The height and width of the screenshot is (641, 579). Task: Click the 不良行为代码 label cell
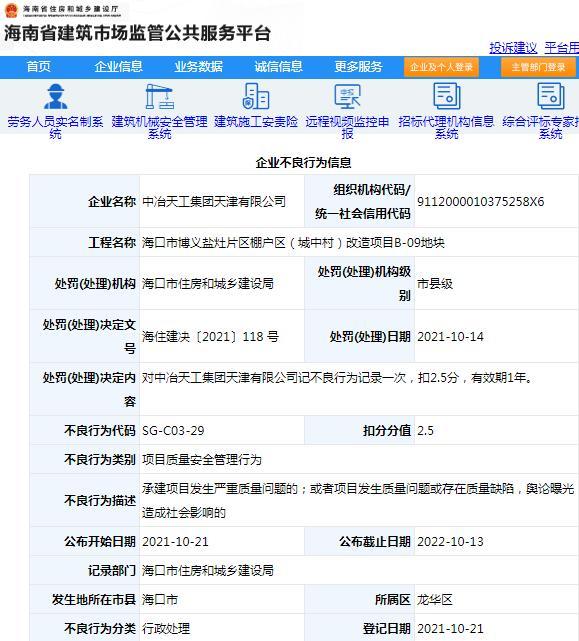(x=85, y=431)
